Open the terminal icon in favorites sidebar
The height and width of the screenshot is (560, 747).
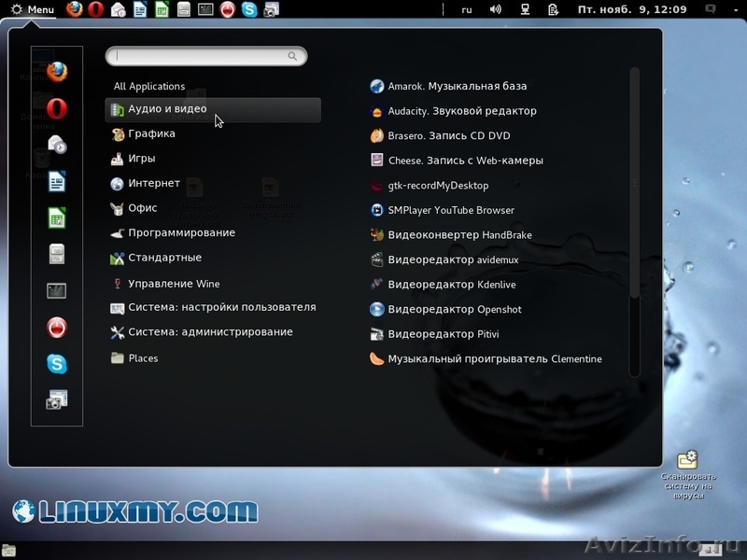click(x=57, y=290)
